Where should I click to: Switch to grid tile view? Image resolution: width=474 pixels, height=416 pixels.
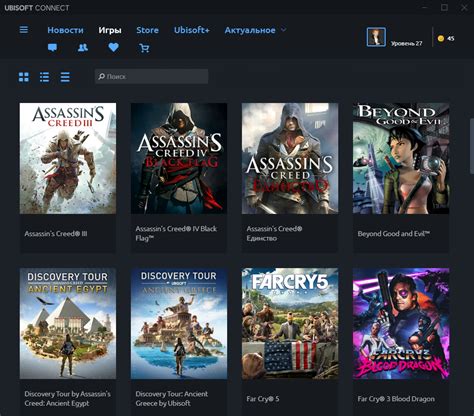24,77
